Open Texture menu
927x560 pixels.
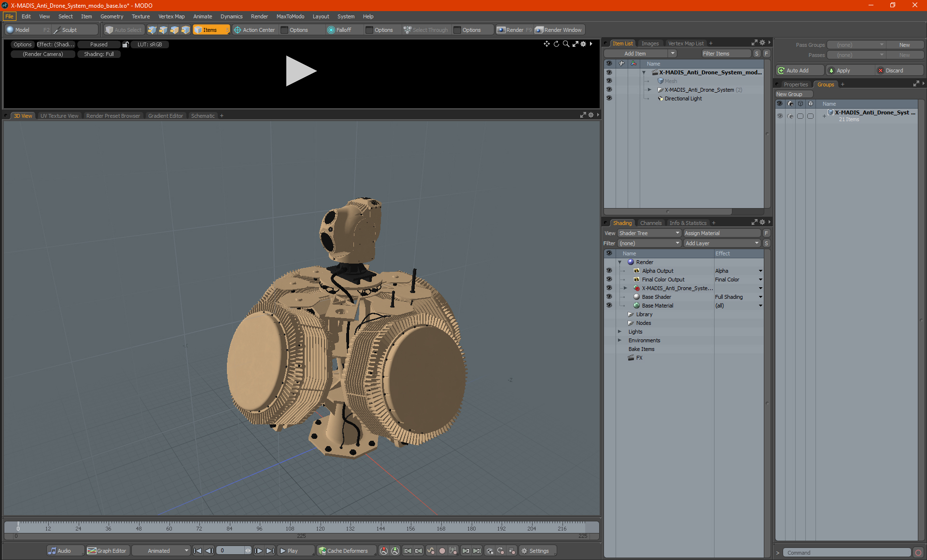pos(140,16)
